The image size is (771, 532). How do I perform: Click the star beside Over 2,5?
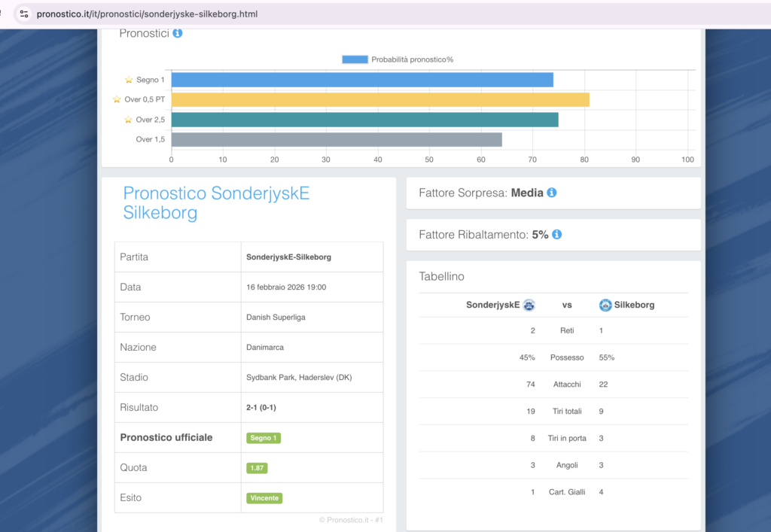tap(129, 120)
